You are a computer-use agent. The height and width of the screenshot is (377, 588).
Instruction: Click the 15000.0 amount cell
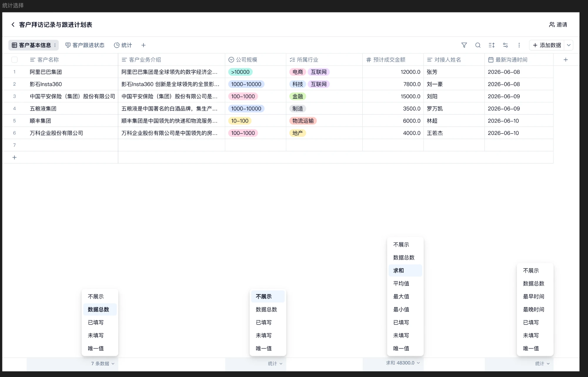tap(393, 96)
